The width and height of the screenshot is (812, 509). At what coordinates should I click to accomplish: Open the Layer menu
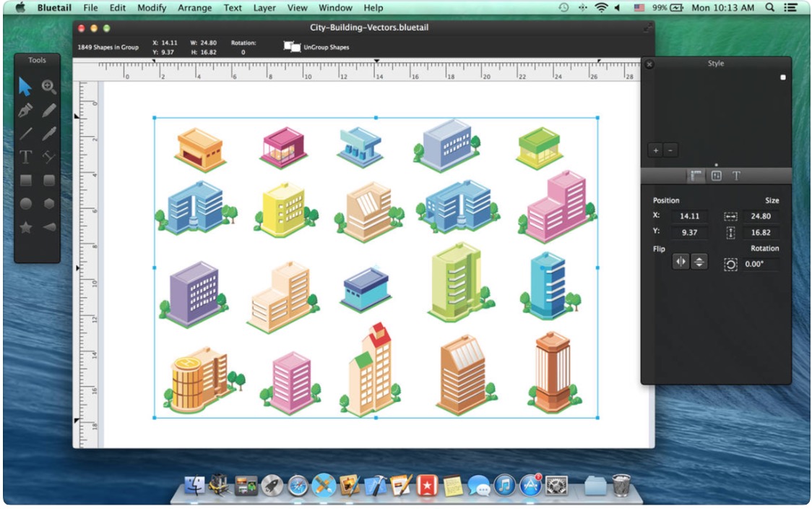click(x=264, y=8)
